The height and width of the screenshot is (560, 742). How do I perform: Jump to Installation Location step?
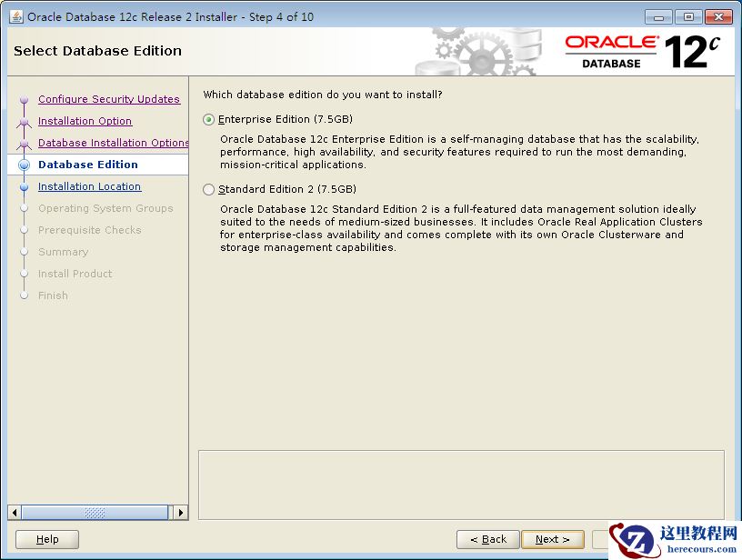[89, 186]
